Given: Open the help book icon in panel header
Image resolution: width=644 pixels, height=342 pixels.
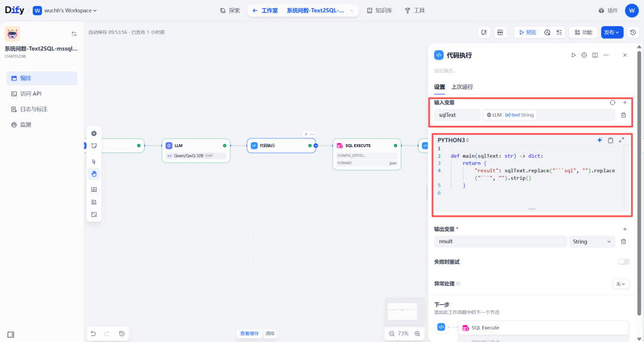Looking at the screenshot, I should point(595,55).
